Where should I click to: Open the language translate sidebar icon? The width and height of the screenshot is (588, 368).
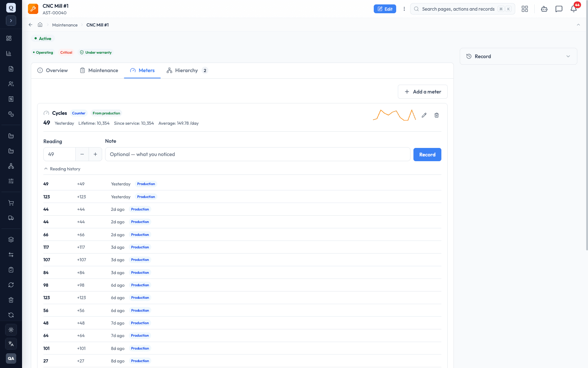(x=11, y=344)
